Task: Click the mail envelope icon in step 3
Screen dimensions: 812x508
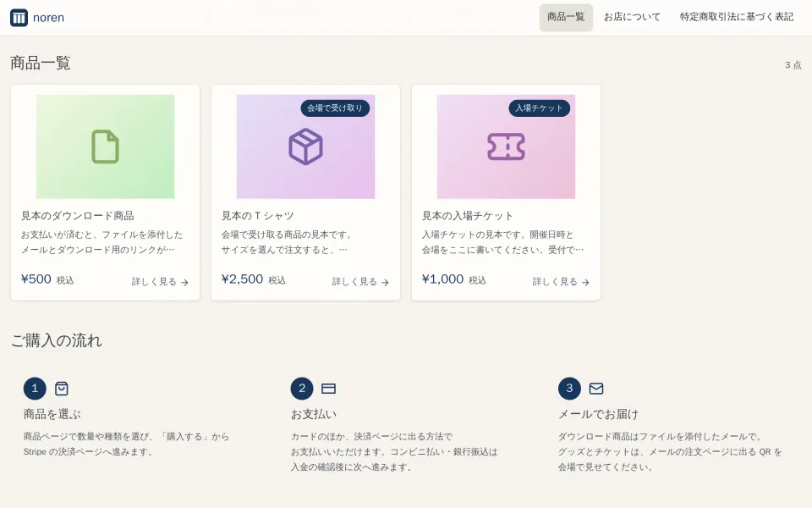Action: (596, 389)
